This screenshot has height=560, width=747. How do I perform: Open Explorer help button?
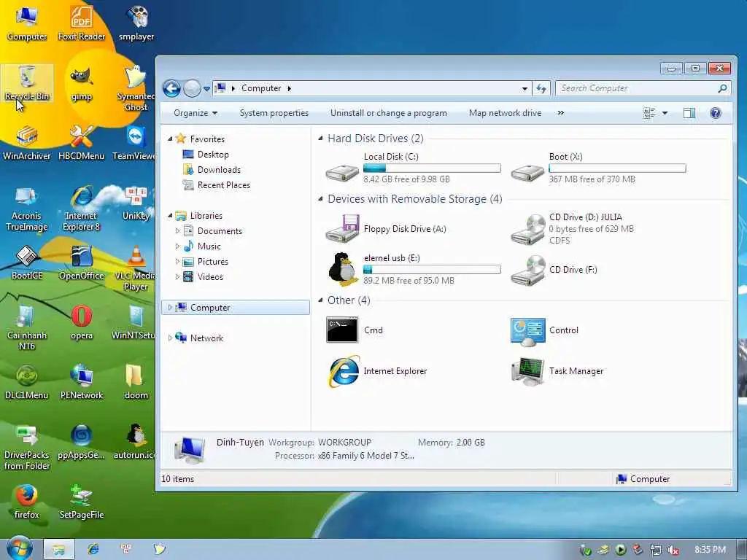pos(715,113)
